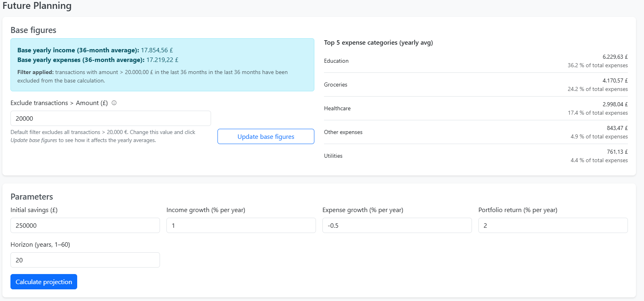Select the Other expenses category row
Image resolution: width=644 pixels, height=301 pixels.
coord(476,132)
